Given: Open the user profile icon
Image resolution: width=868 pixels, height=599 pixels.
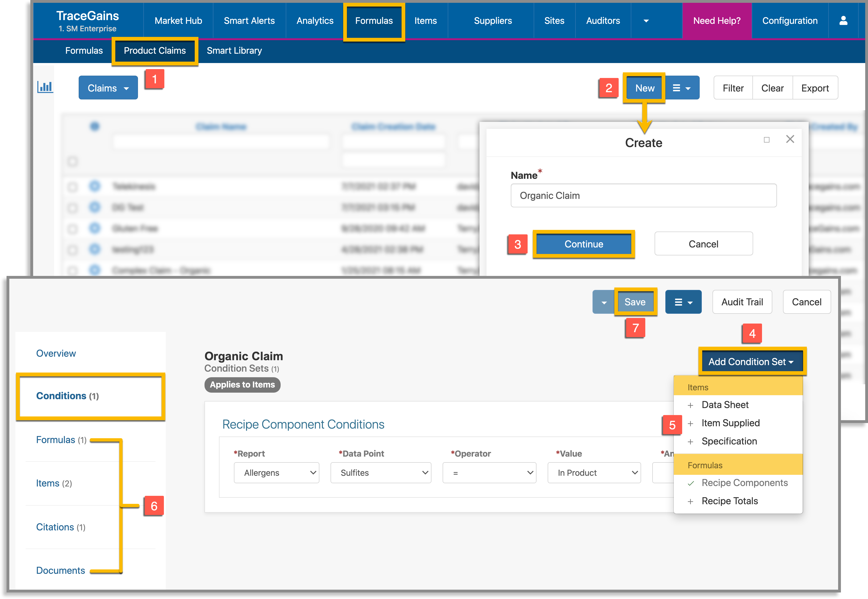Looking at the screenshot, I should coord(843,21).
